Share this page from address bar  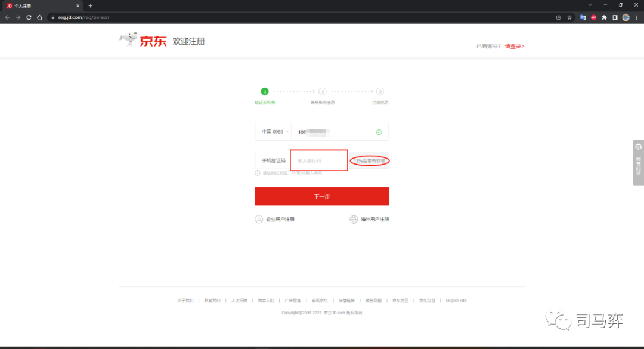click(x=559, y=18)
